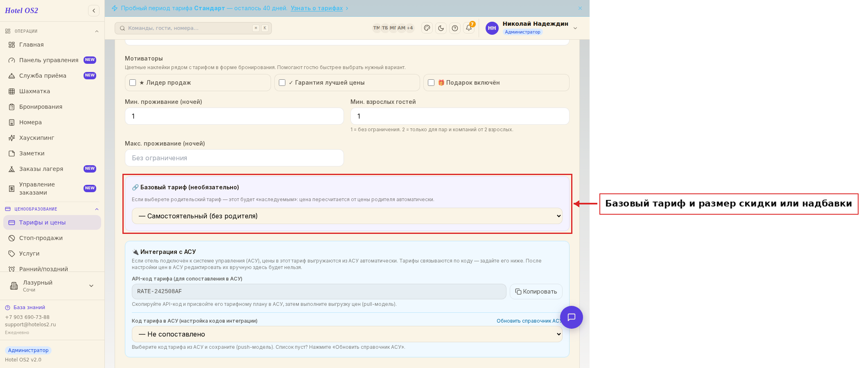Click the ТМ user avatar badge
This screenshot has width=868, height=368.
tap(376, 28)
